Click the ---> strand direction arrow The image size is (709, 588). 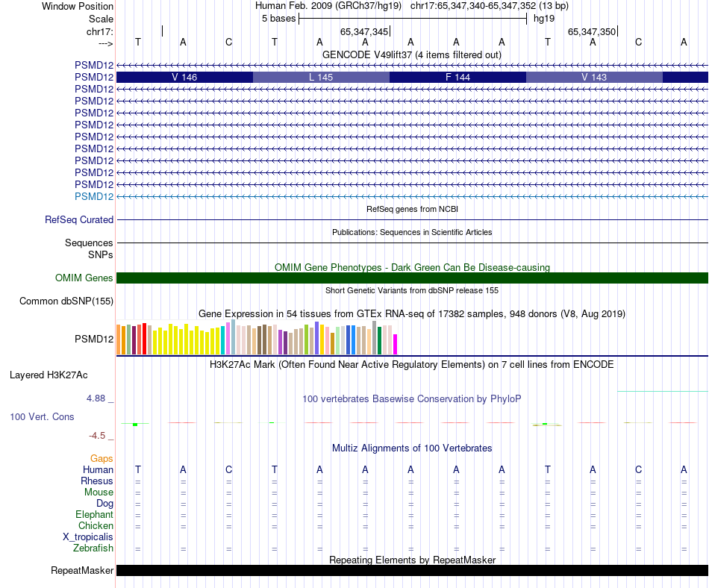[x=106, y=43]
